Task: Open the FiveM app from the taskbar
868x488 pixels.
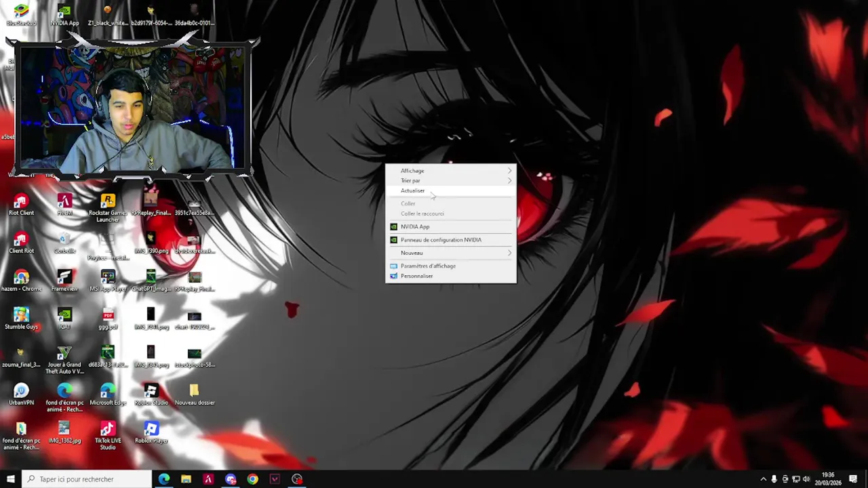Action: pos(208,479)
